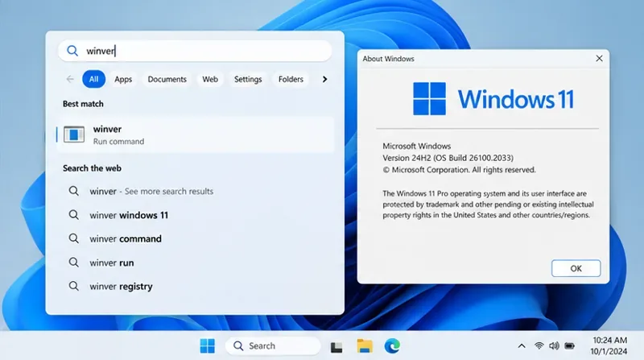
Task: Switch to the Settings filter tab
Action: pos(248,79)
